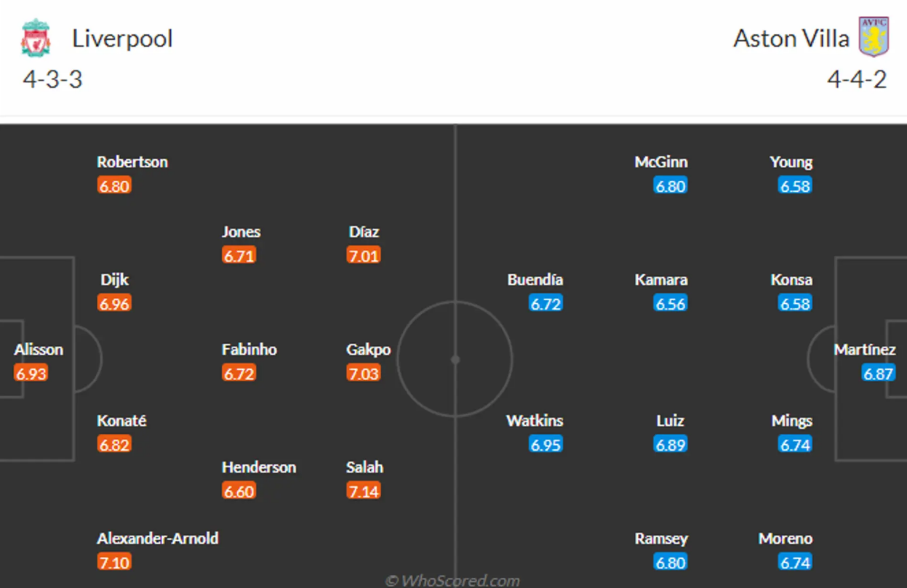Screen dimensions: 907x588
Task: Click Young's 6.58 rating badge
Action: [795, 186]
